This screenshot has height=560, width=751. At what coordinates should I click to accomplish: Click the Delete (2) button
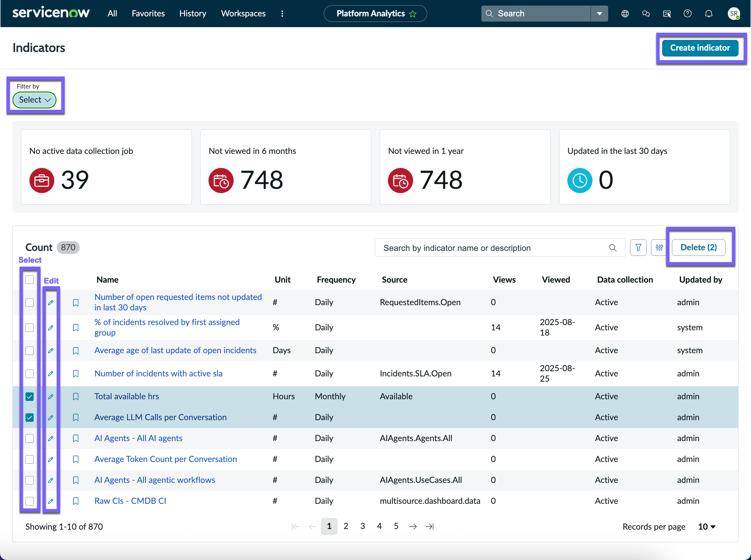point(698,248)
